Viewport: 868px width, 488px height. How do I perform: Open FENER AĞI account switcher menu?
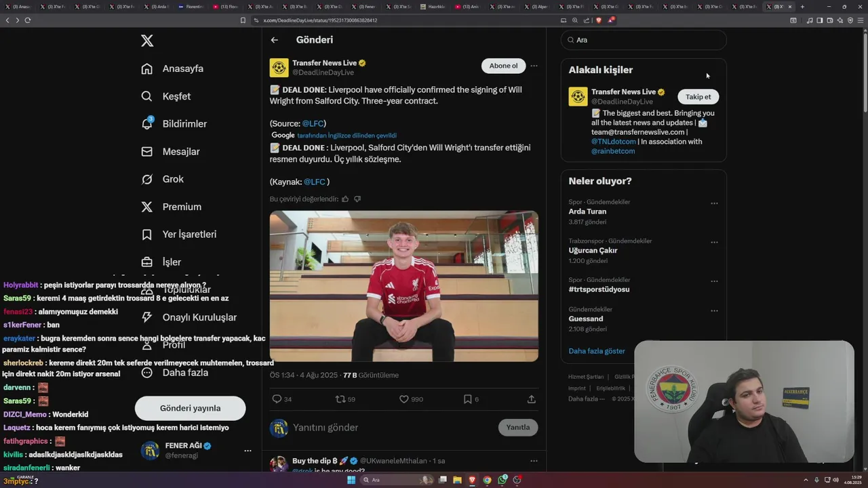click(197, 450)
